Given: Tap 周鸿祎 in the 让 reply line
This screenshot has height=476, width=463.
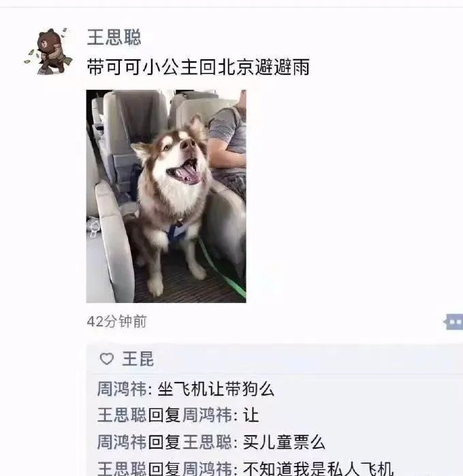Looking at the screenshot, I should pos(207,415).
